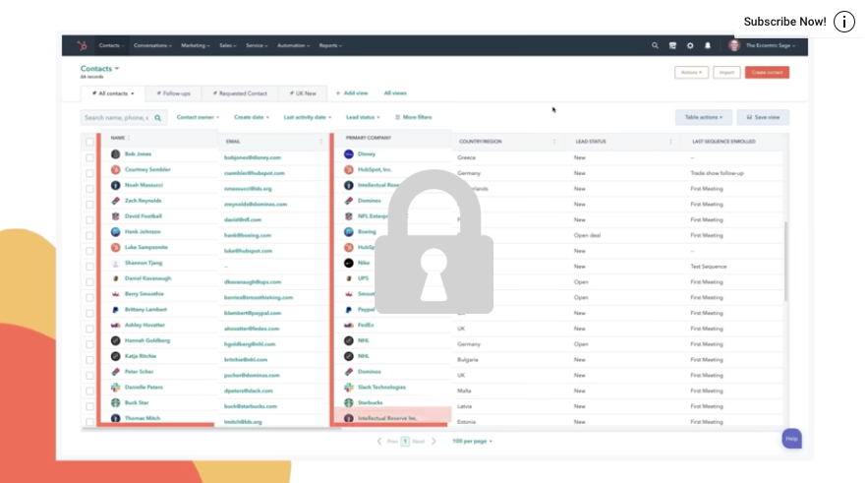Open settings gear in the top bar

[690, 45]
